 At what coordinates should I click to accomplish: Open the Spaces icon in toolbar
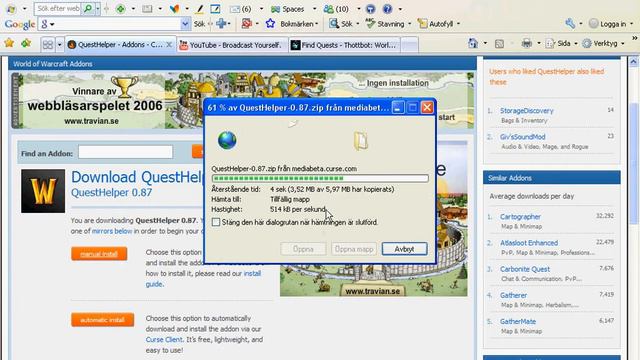[x=276, y=9]
